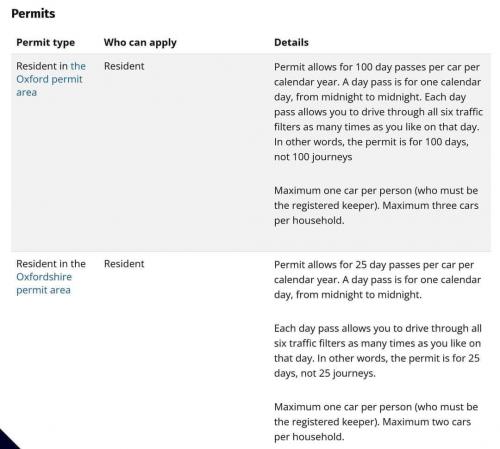Open the Oxfordshire permit area link
This screenshot has height=449, width=500.
click(44, 283)
